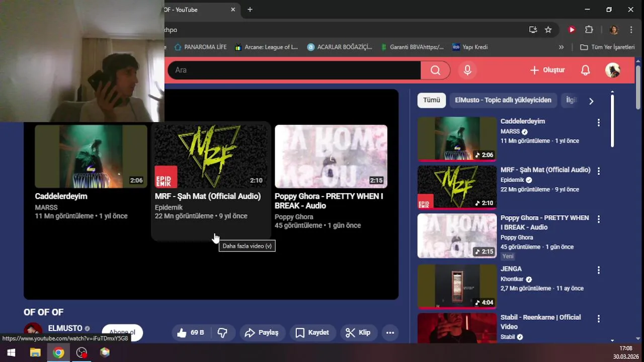
Task: Click the Khontkar channel name
Action: (x=512, y=279)
